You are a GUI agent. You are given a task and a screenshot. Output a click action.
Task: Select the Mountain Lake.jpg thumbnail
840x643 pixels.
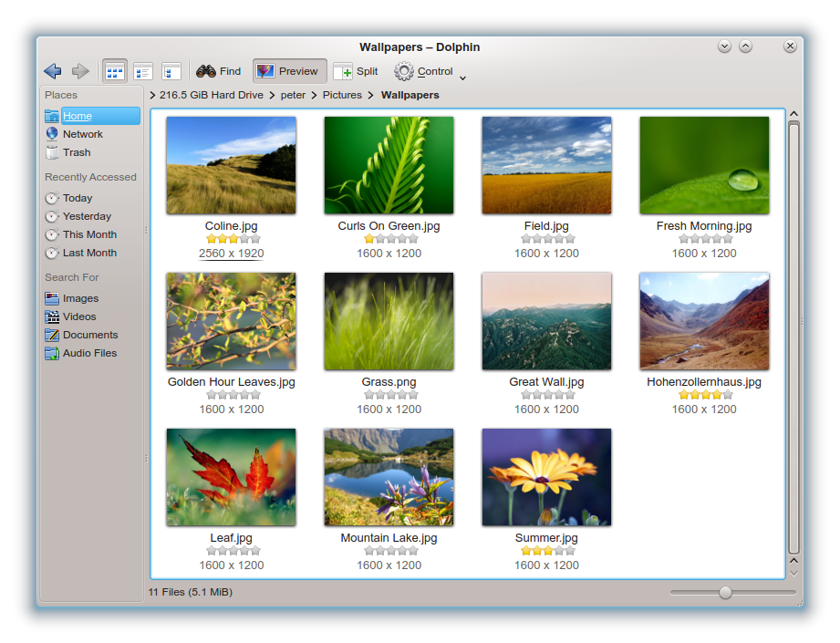tap(389, 477)
